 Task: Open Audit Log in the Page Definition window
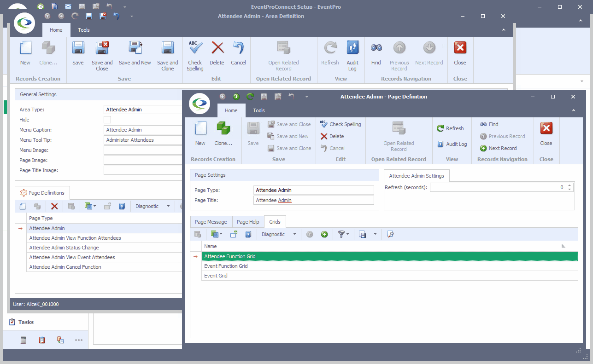452,144
